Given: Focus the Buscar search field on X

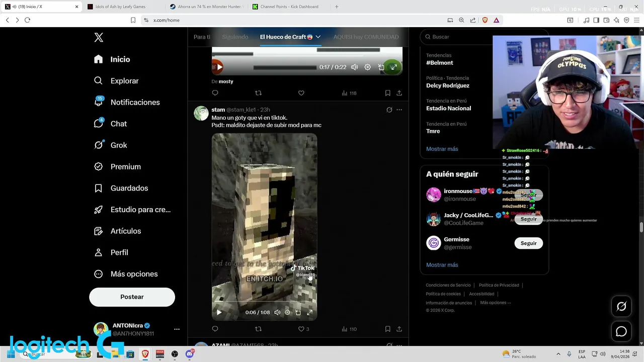Looking at the screenshot, I should coord(484,37).
